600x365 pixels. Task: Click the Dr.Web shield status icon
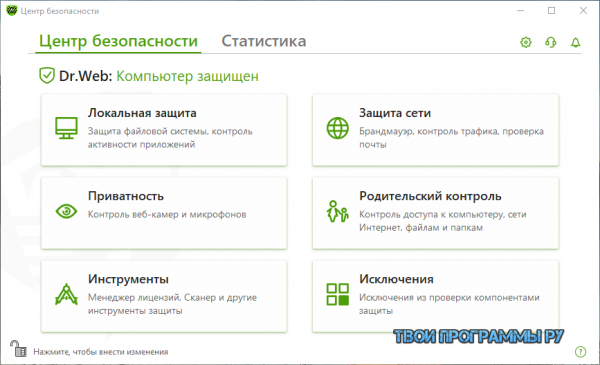tap(47, 75)
